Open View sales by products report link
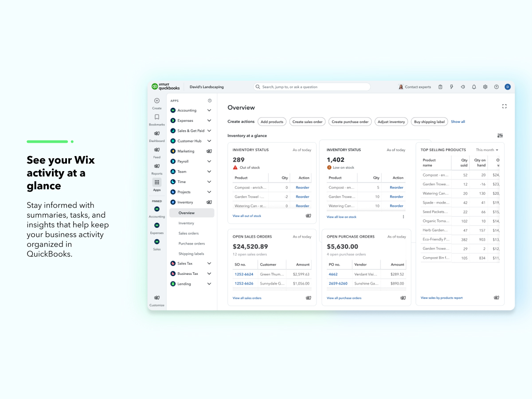This screenshot has width=532, height=399. coord(442,298)
